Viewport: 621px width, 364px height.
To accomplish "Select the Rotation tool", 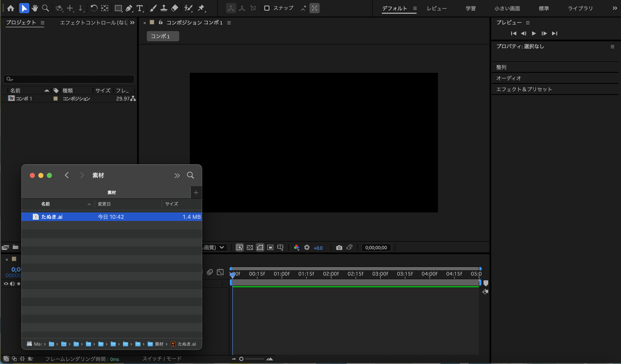I will coord(94,8).
